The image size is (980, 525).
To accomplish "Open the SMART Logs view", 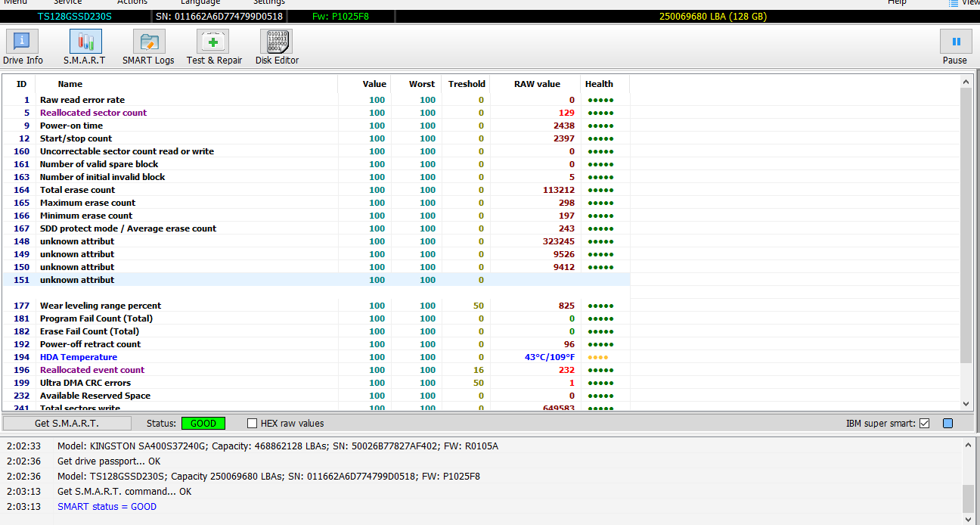I will [148, 47].
